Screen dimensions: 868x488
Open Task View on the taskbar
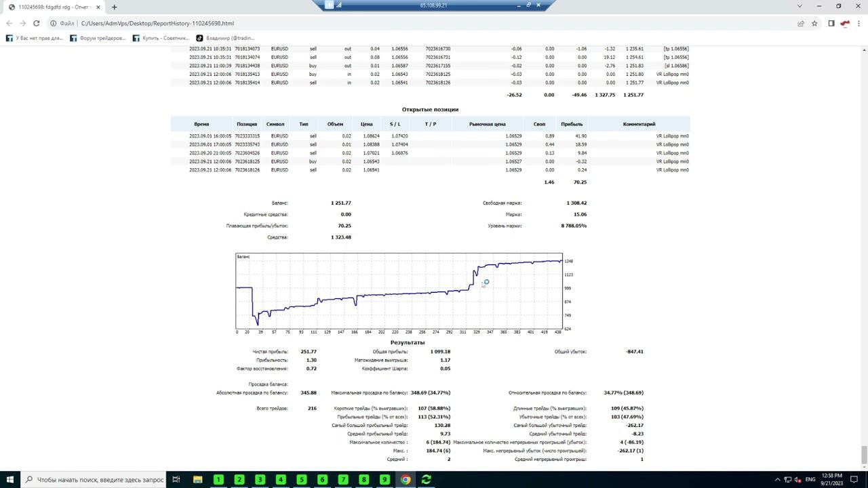[x=176, y=479]
